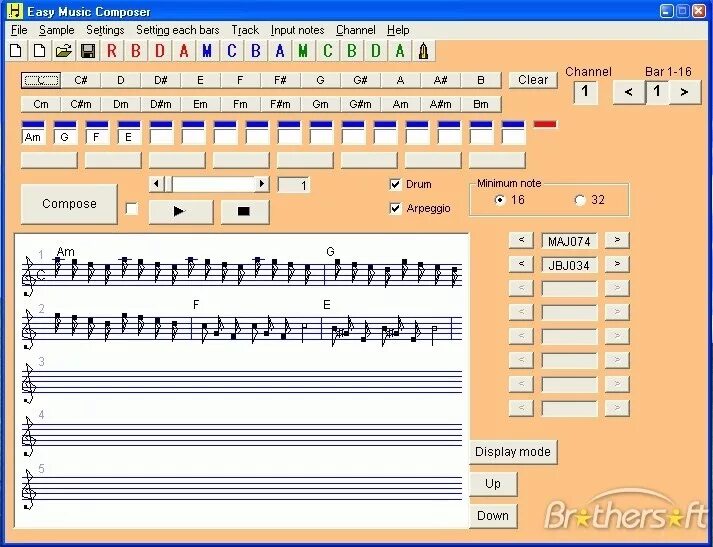Click the Down button

point(493,516)
